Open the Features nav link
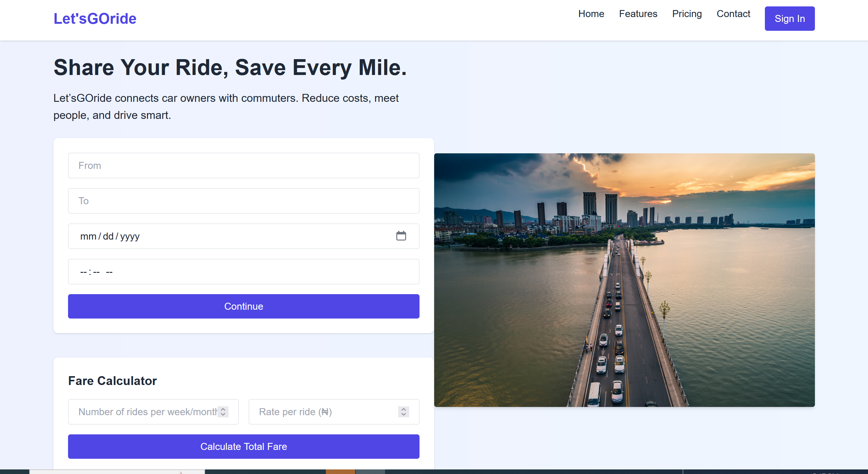Screen dimensions: 868x474 click(638, 14)
